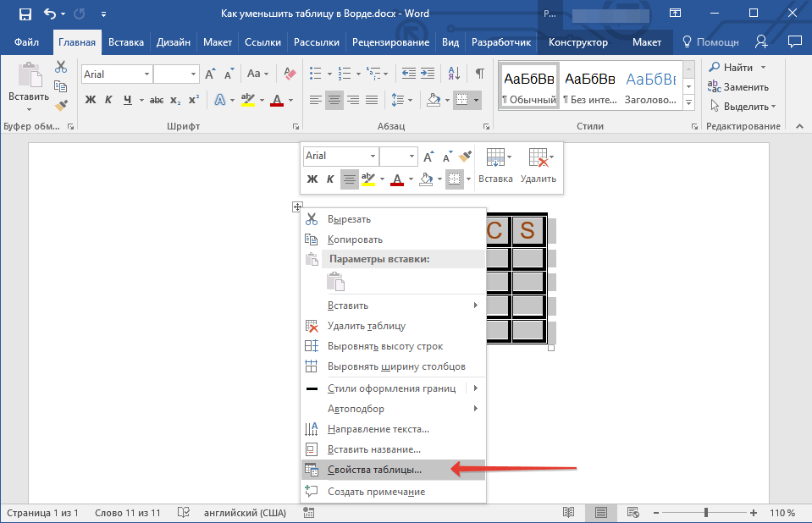This screenshot has width=812, height=523.
Task: Toggle bold (Ж) in the ribbon font group
Action: pyautogui.click(x=91, y=100)
